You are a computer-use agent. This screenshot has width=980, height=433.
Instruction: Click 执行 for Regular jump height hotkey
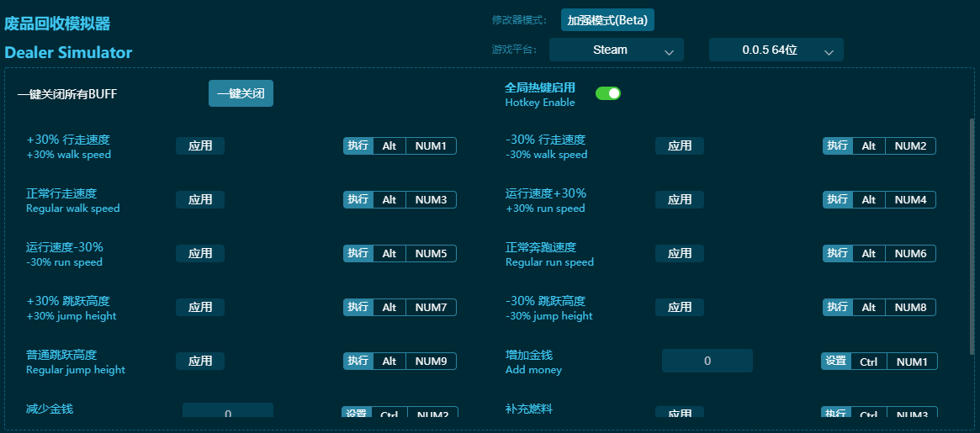point(358,362)
